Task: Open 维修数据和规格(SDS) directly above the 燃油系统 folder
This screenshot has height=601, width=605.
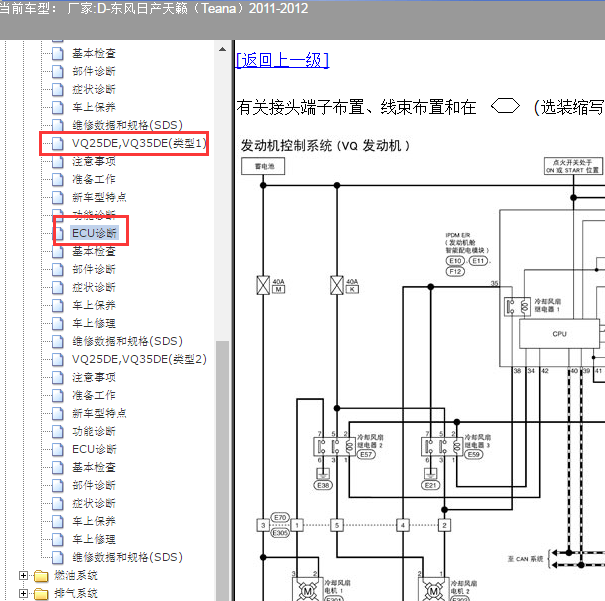Action: click(x=127, y=557)
